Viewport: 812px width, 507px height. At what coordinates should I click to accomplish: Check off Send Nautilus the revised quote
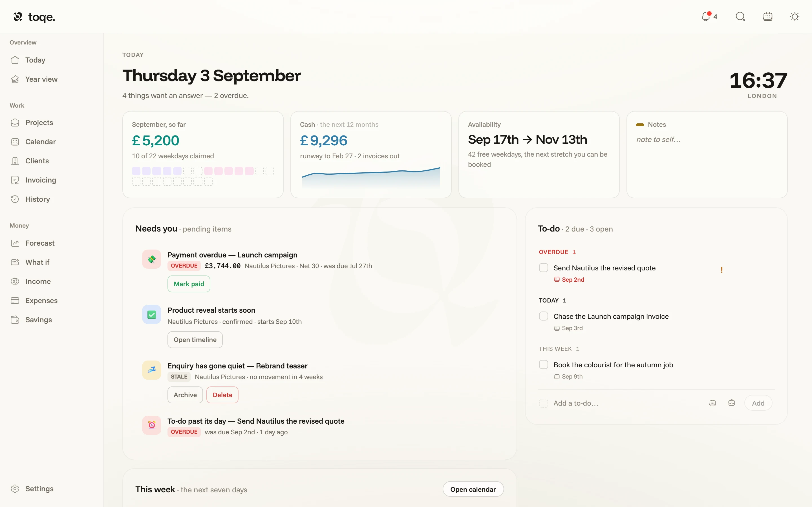[544, 268]
